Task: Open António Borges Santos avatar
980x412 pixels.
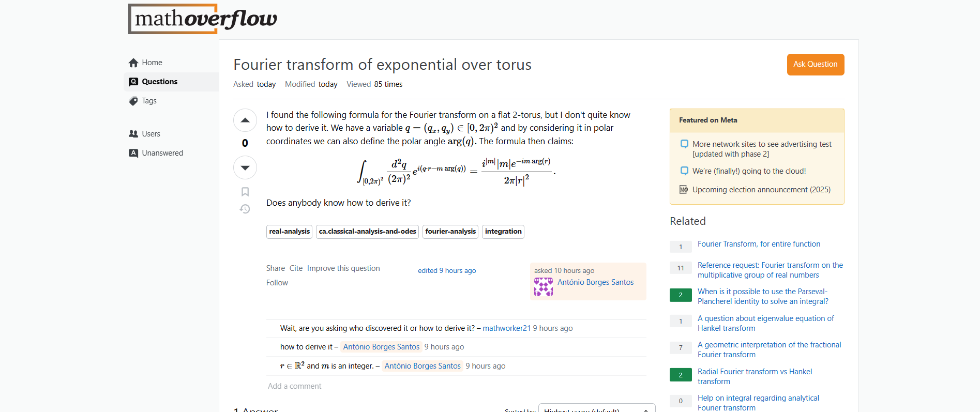Action: pyautogui.click(x=544, y=287)
